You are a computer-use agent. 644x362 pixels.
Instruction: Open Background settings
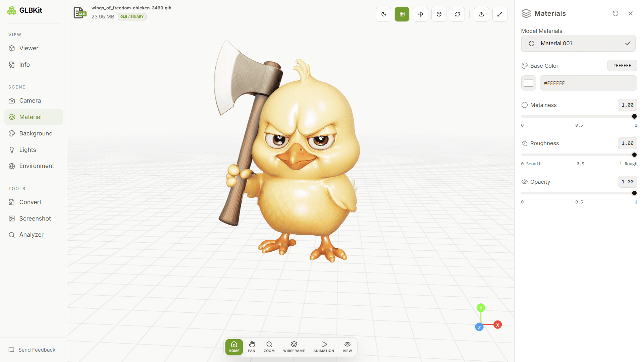pos(34,133)
